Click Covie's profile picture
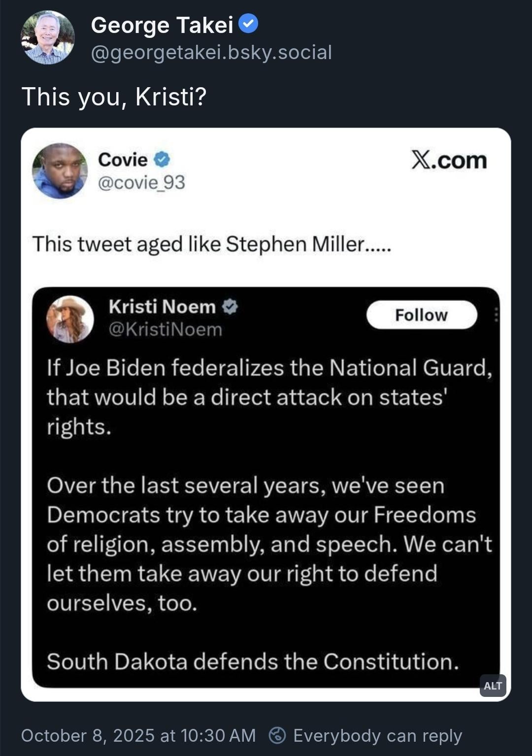532x756 pixels. coord(60,170)
